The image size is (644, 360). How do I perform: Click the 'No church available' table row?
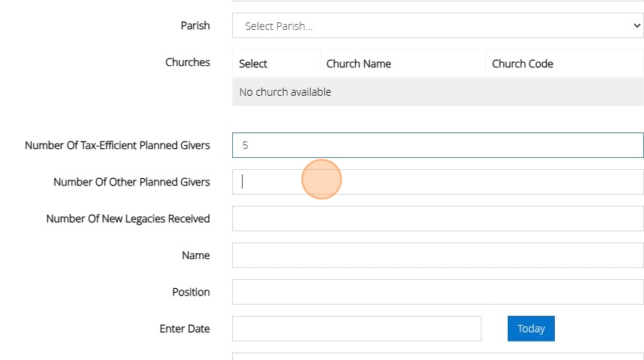click(x=437, y=92)
